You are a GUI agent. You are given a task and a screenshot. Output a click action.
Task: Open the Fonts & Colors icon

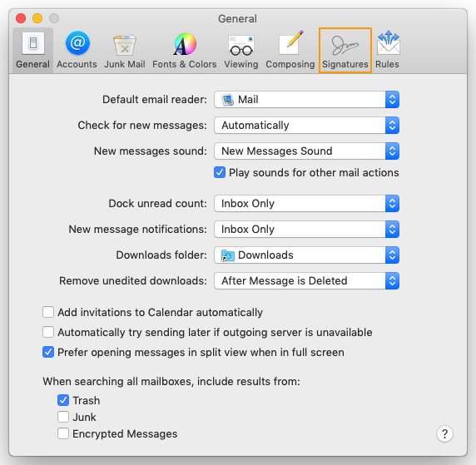pos(185,44)
